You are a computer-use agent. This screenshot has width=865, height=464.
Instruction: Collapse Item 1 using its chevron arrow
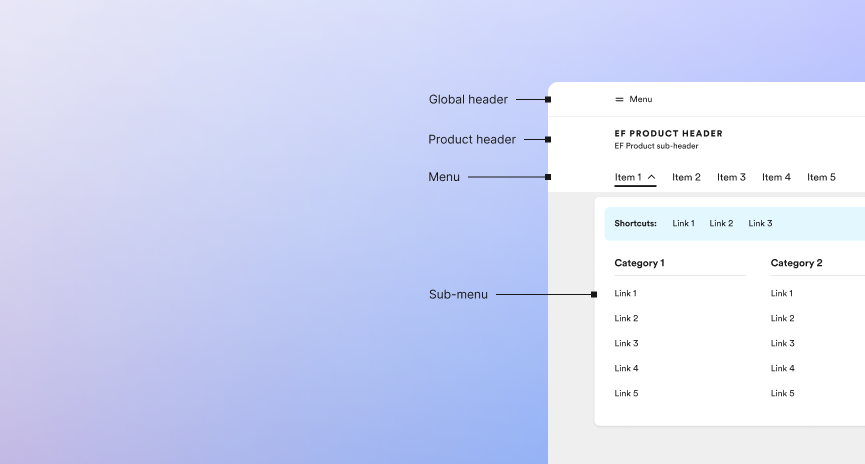pyautogui.click(x=652, y=177)
